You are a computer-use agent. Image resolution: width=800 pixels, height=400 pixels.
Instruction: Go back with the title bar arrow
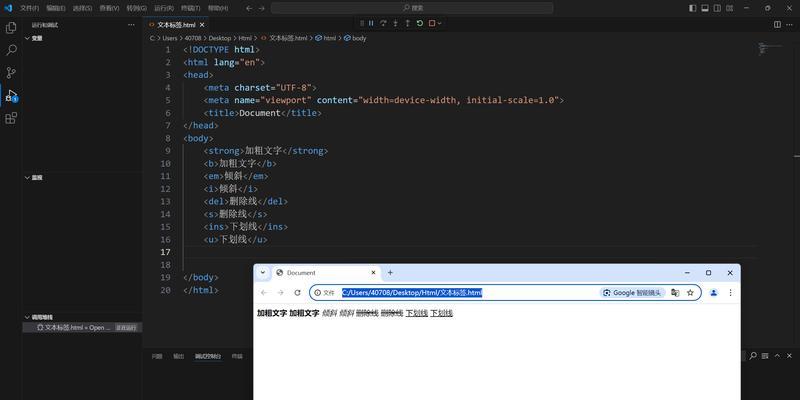point(248,8)
